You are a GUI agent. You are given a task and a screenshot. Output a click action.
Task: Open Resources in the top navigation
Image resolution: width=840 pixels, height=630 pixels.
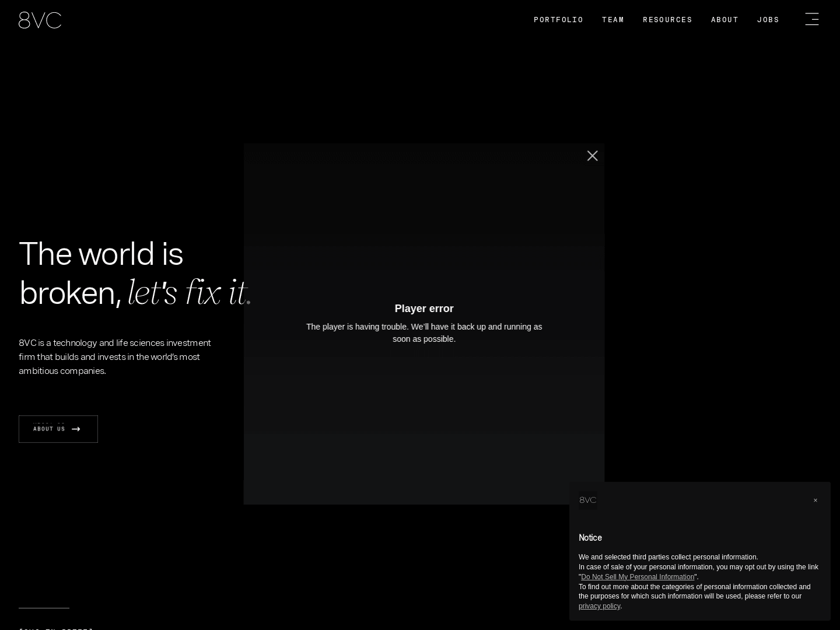pos(667,20)
